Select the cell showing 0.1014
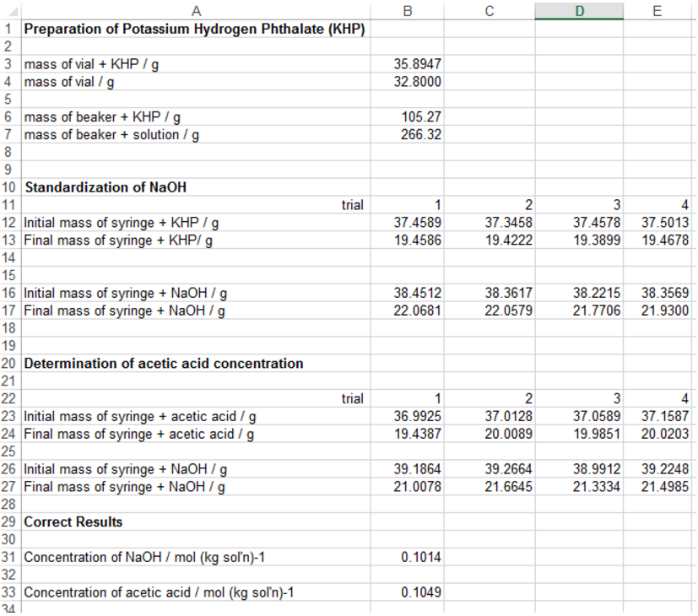Viewport: 698px width, 616px height. click(x=409, y=557)
